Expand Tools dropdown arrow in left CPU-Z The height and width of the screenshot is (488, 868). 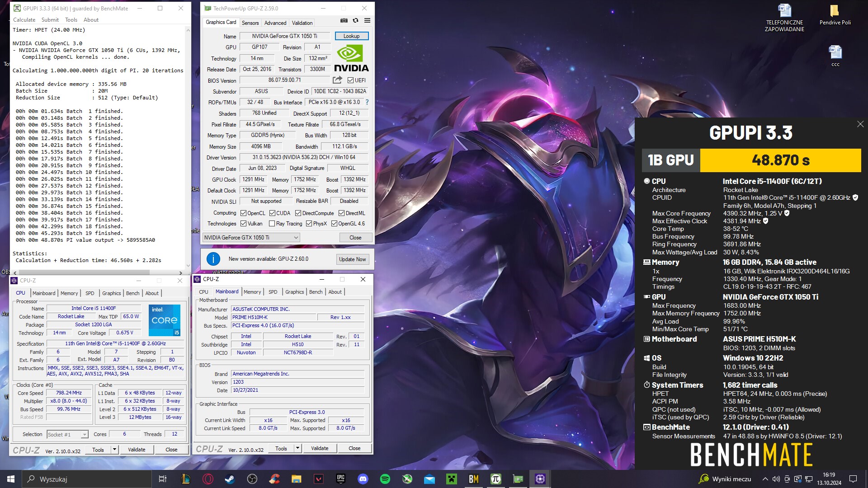pyautogui.click(x=114, y=450)
